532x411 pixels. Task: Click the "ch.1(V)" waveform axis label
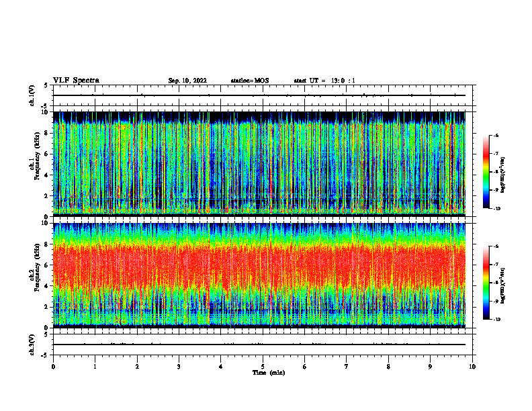32,95
